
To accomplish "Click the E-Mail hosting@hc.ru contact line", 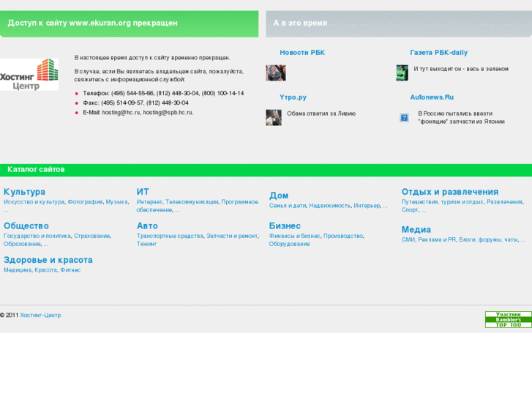I will tap(138, 113).
